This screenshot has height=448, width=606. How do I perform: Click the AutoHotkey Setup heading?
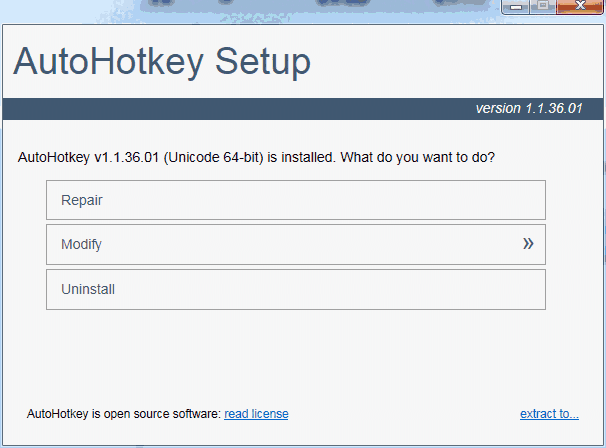[162, 62]
